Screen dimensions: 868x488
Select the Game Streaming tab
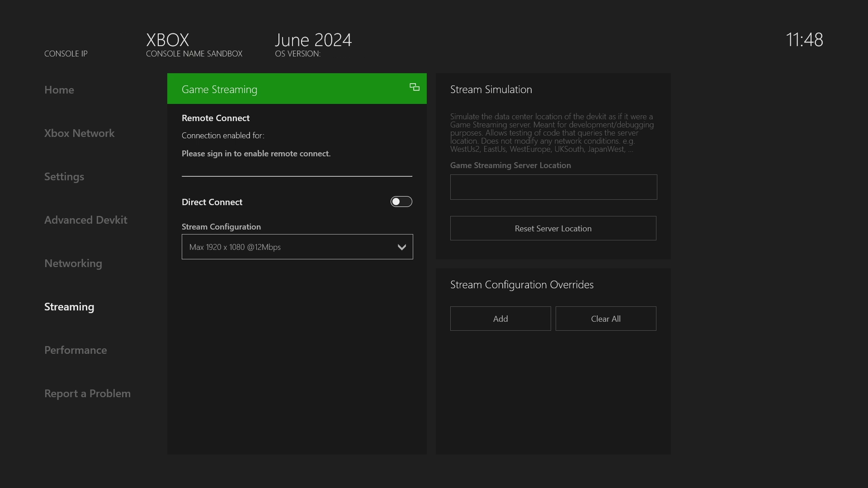point(297,88)
